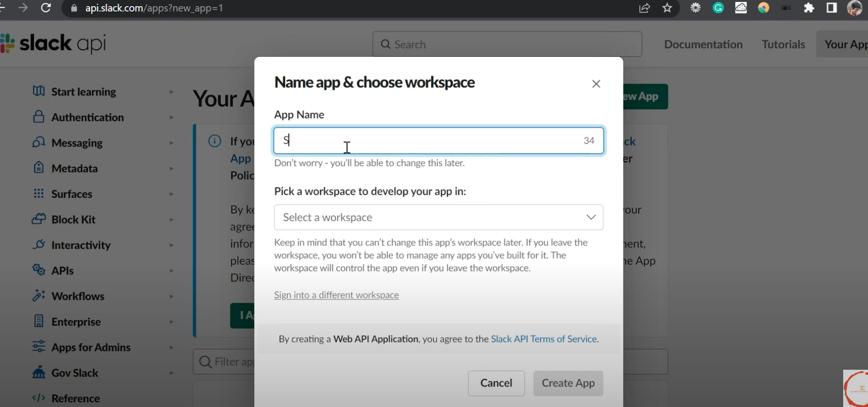This screenshot has height=407, width=868.
Task: Expand the Metadata section arrow
Action: click(x=171, y=169)
